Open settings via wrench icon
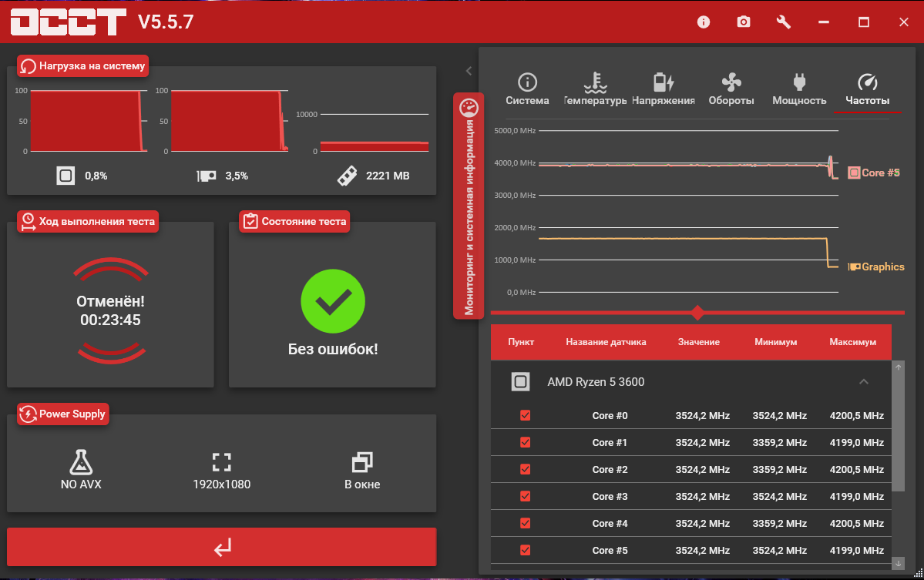This screenshot has height=580, width=924. coord(783,22)
